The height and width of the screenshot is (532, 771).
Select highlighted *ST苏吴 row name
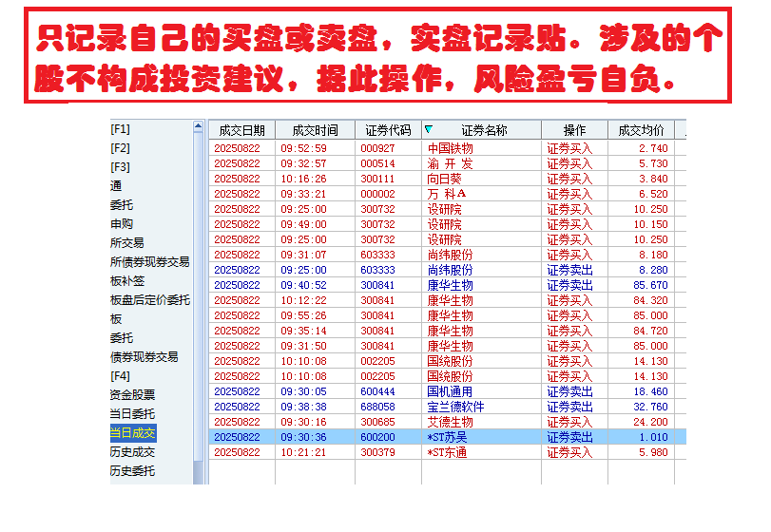click(447, 438)
